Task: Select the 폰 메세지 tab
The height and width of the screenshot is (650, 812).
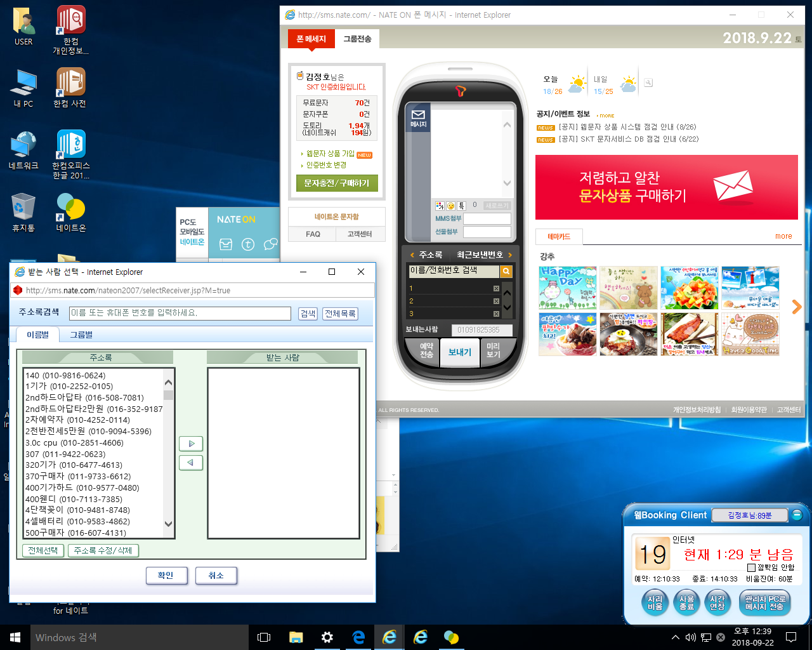Action: click(x=311, y=39)
